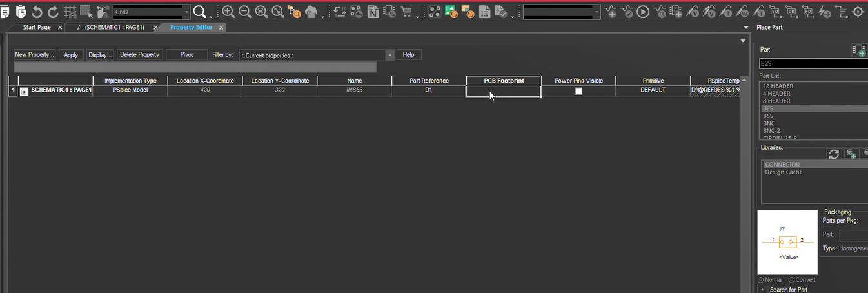
Task: Expand the Search for Part section
Action: 762,290
